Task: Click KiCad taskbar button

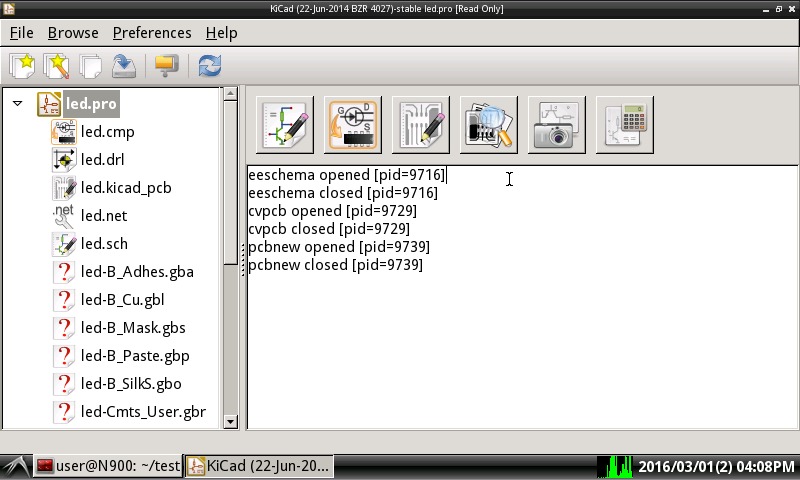Action: pyautogui.click(x=259, y=466)
